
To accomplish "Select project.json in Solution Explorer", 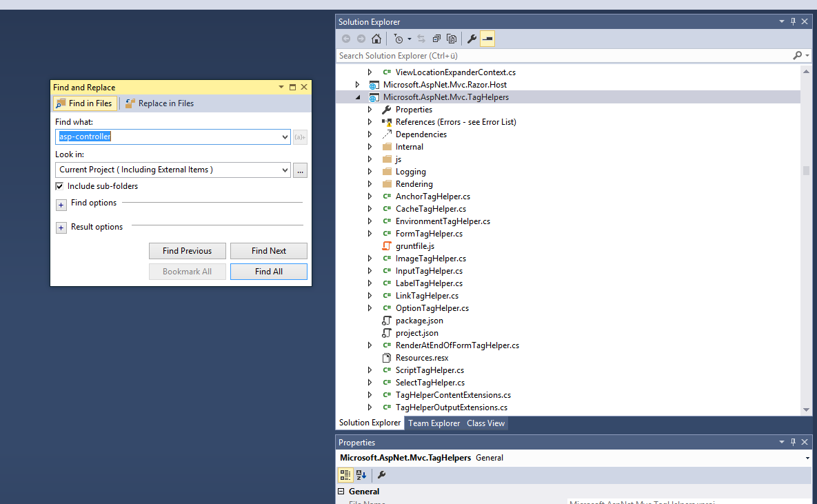I will (x=417, y=333).
